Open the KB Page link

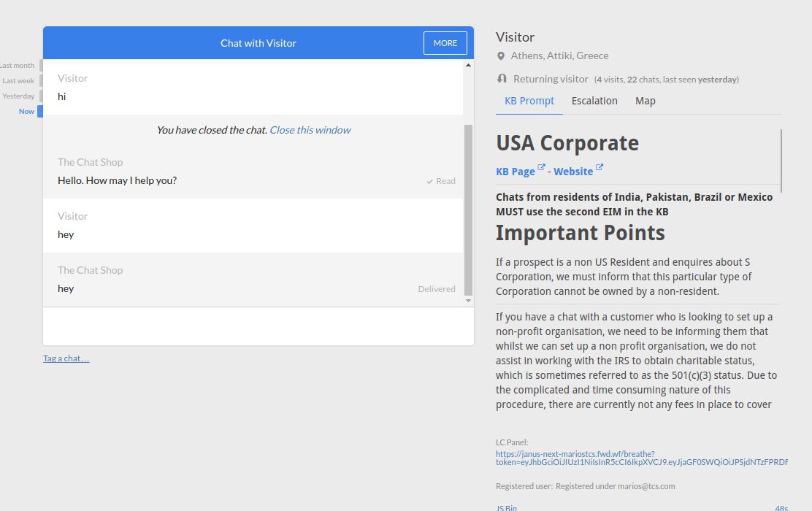tap(516, 172)
